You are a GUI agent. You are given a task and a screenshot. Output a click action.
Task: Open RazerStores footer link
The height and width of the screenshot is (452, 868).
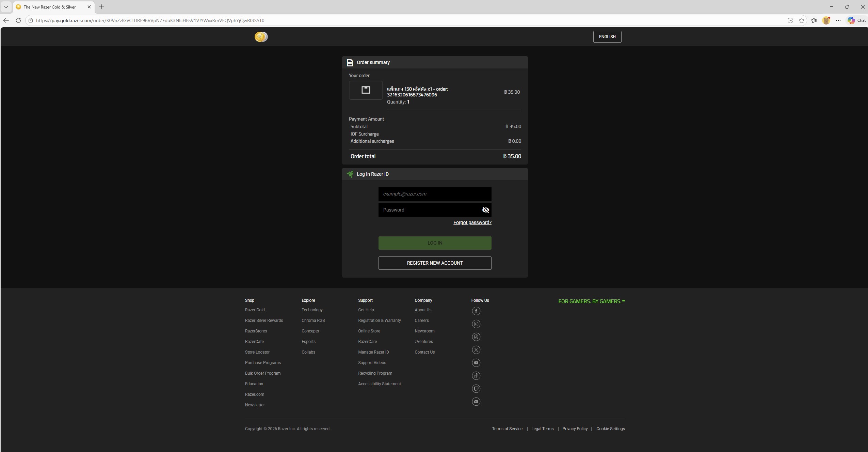point(256,331)
